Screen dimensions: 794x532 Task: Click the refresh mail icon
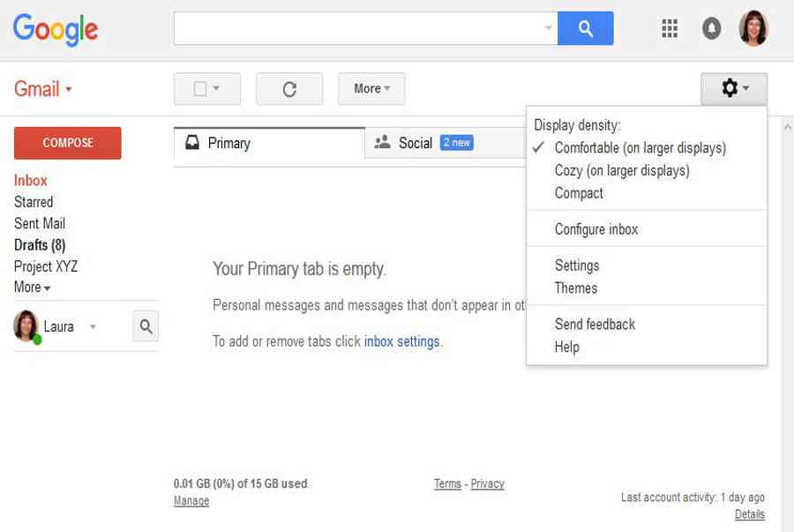(x=289, y=89)
